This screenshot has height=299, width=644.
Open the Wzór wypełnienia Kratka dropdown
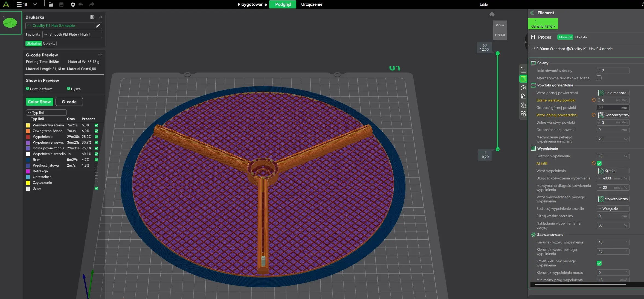coord(613,171)
